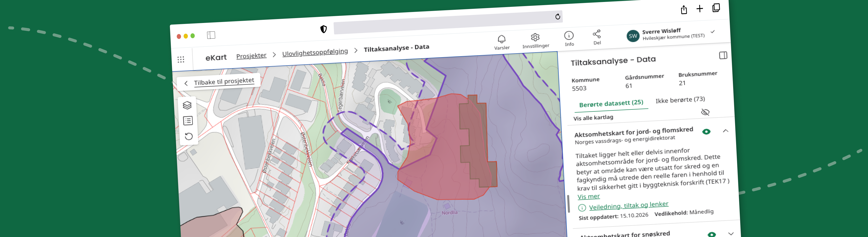The image size is (868, 237).
Task: Open Ulovlighetsoppfølging breadcrumb link
Action: click(x=315, y=52)
